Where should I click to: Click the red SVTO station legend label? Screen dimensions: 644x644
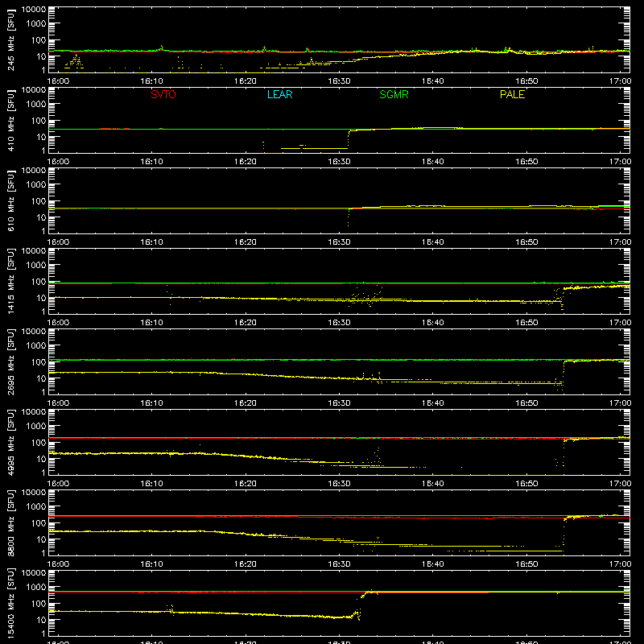pos(163,94)
